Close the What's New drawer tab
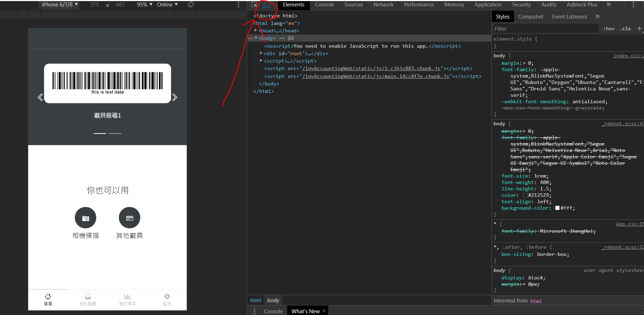This screenshot has height=315, width=644. coord(324,311)
